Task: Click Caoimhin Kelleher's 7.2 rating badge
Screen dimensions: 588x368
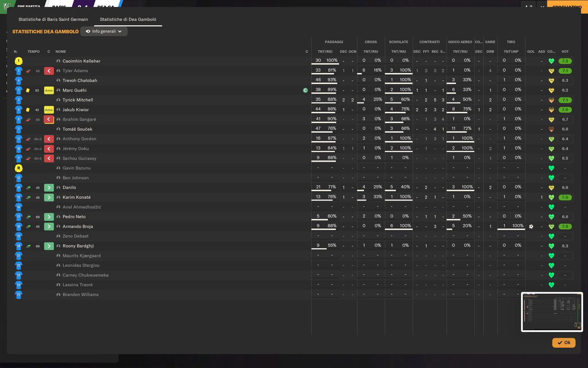Action: [x=565, y=61]
